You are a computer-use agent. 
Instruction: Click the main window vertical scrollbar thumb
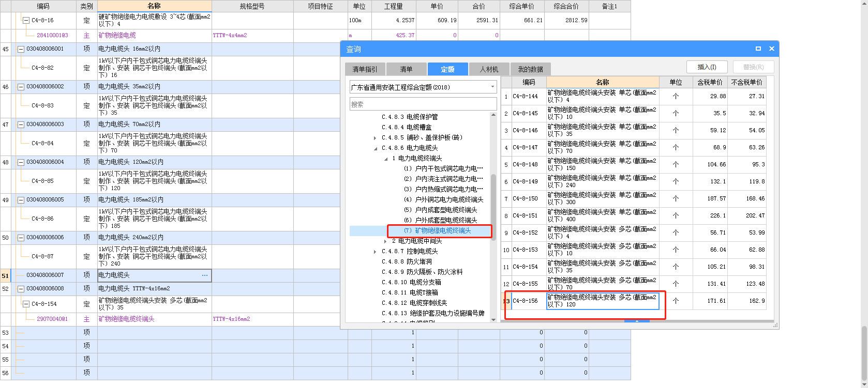pyautogui.click(x=863, y=353)
